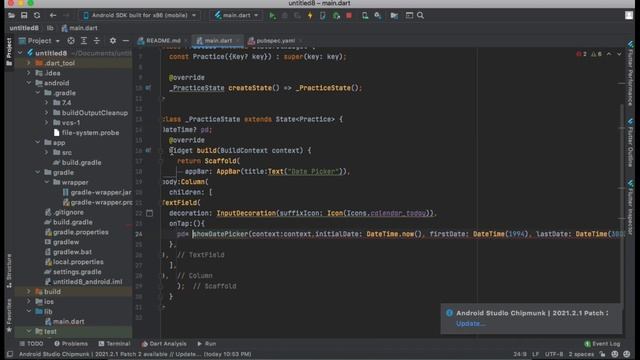Viewport: 640px width, 360px height.
Task: Collapse the untitled8 project root
Action: (20, 53)
